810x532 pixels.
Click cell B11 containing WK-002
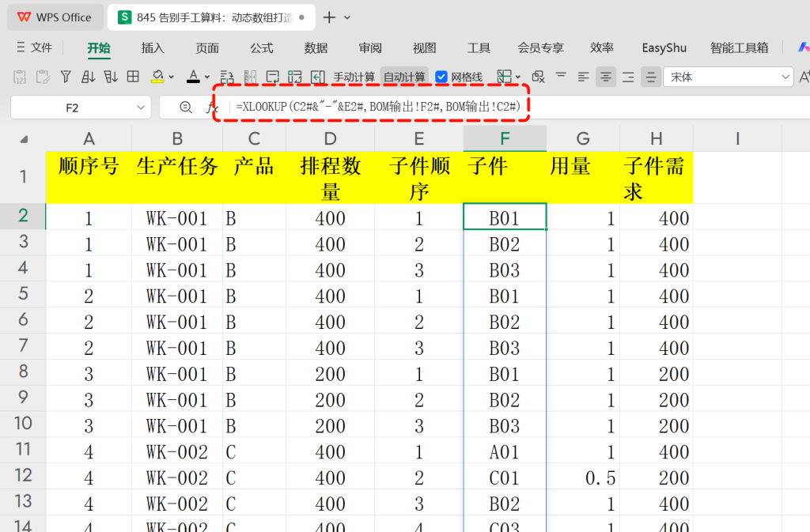pos(177,452)
